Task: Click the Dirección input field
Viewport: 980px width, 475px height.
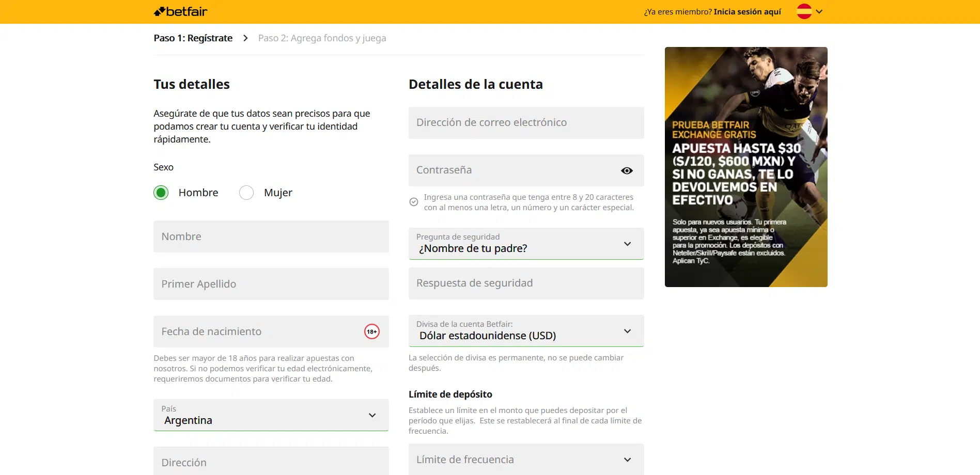Action: [271, 461]
